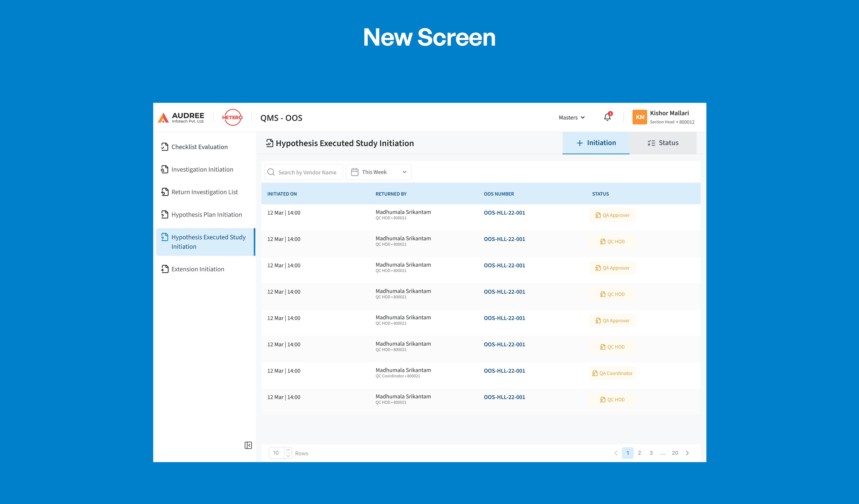Click the QA Coordinator status badge
Screen dimensions: 859x504
(612, 373)
